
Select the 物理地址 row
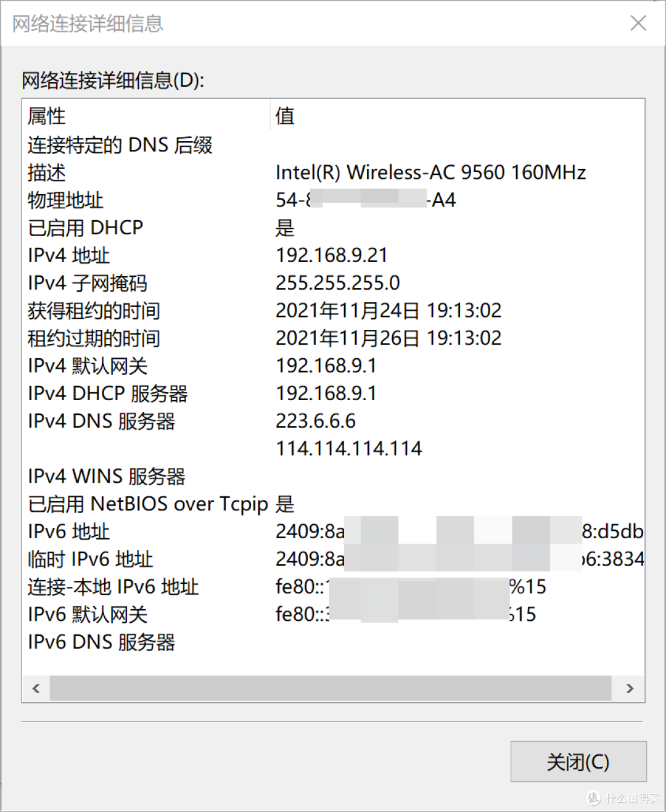point(185,200)
